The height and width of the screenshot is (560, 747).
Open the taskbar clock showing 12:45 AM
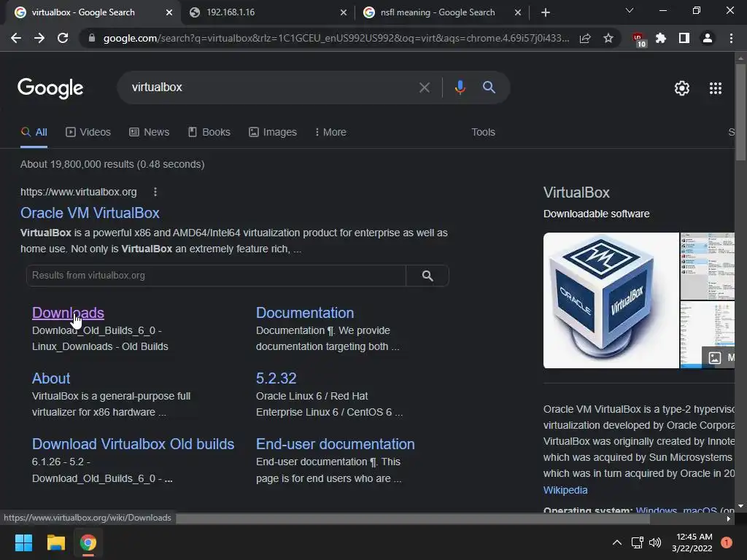[694, 542]
